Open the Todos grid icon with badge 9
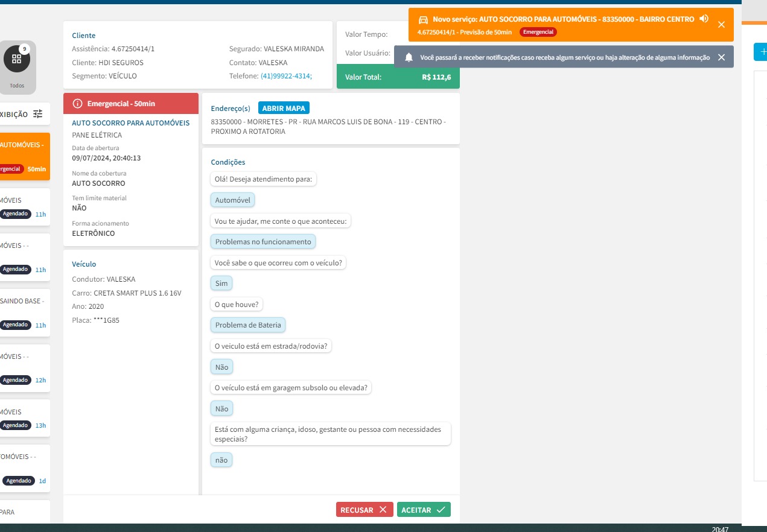Image resolution: width=767 pixels, height=532 pixels. click(17, 59)
